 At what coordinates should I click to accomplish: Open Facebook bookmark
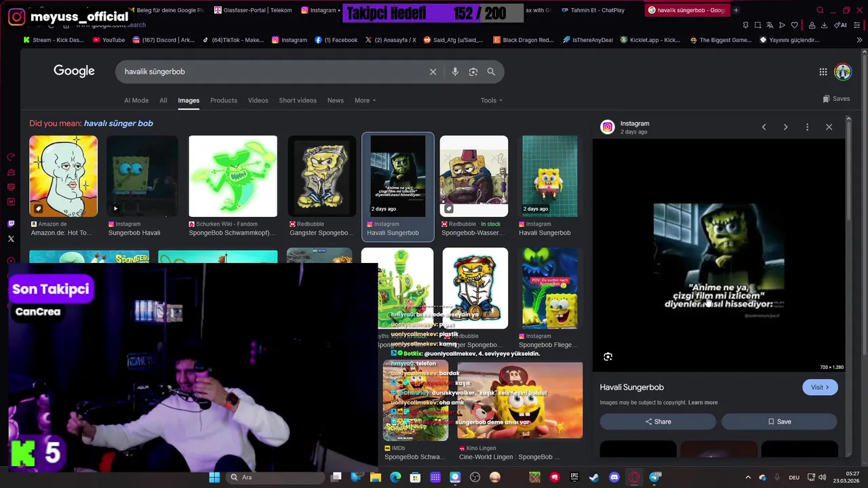tap(336, 40)
